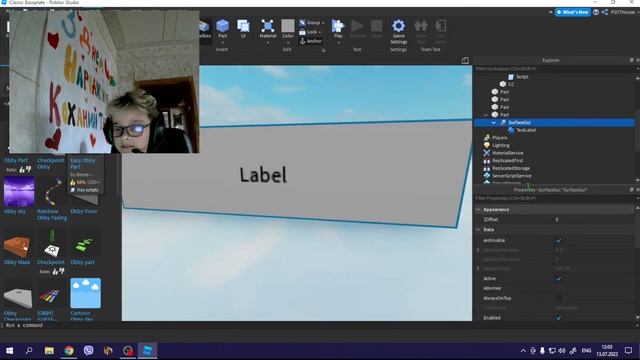Click the Group button in ribbon
The height and width of the screenshot is (360, 640).
coord(311,22)
